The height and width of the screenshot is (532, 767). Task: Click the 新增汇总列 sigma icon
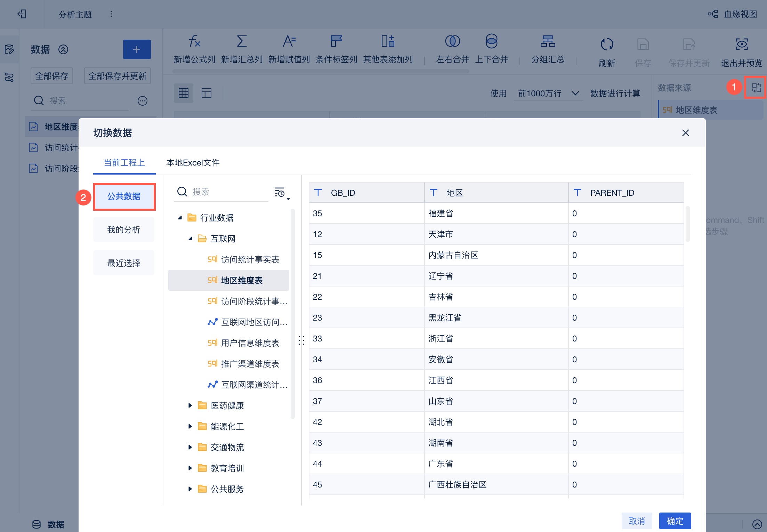pyautogui.click(x=242, y=42)
